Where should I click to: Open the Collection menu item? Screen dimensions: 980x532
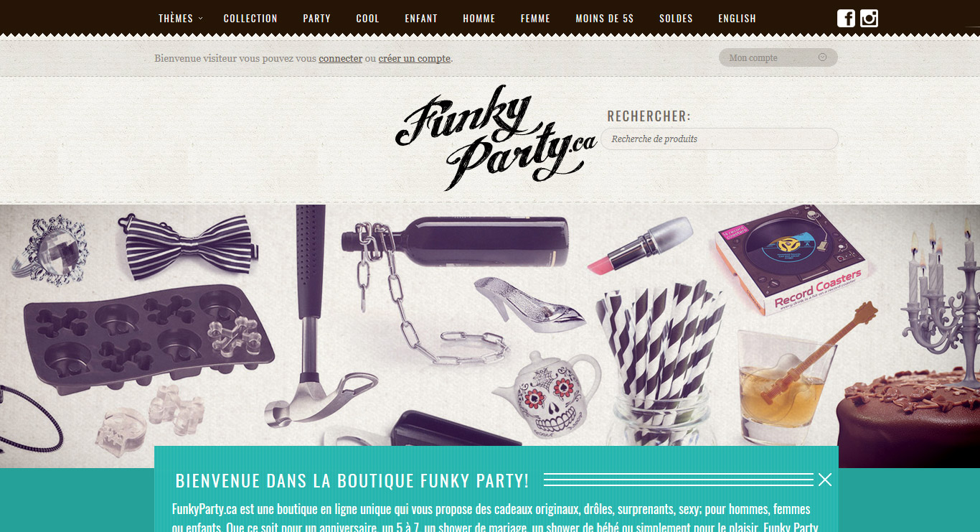pyautogui.click(x=250, y=19)
